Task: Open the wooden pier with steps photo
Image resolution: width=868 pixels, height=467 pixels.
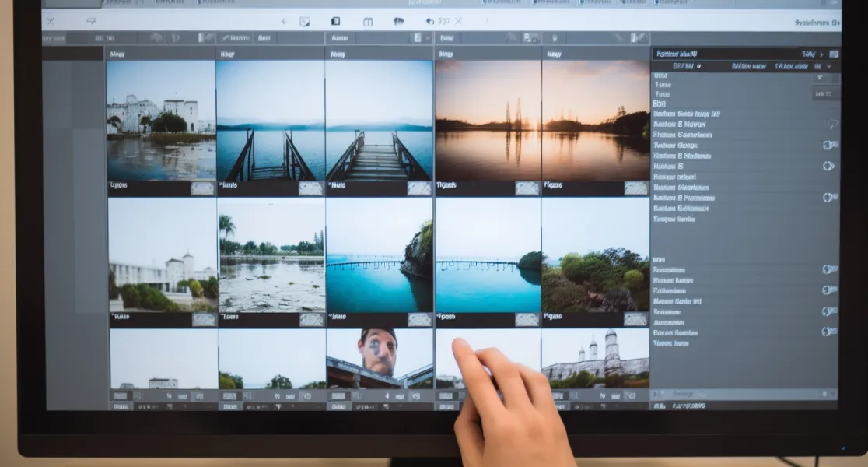Action: click(x=380, y=120)
